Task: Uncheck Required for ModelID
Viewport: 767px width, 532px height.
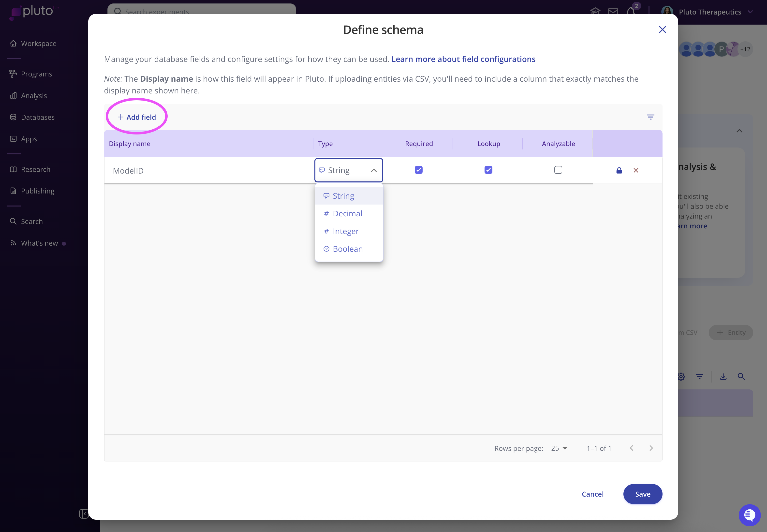Action: pyautogui.click(x=418, y=170)
